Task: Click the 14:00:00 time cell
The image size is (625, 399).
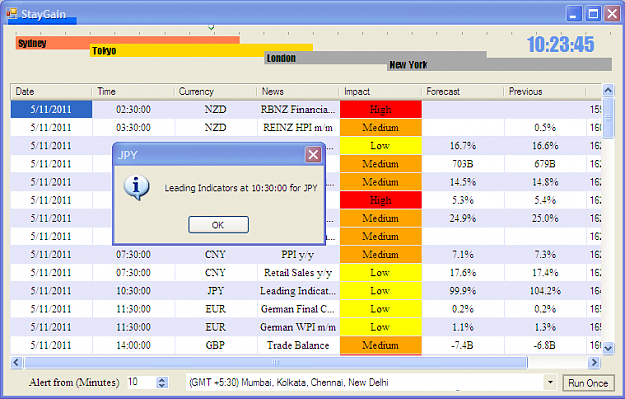Action: pyautogui.click(x=134, y=345)
